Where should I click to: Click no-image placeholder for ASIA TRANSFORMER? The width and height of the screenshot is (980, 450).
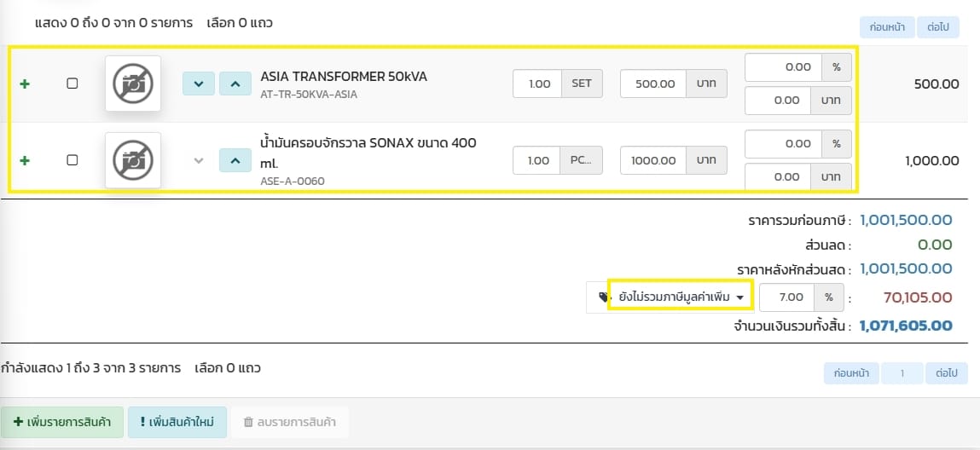[x=132, y=84]
